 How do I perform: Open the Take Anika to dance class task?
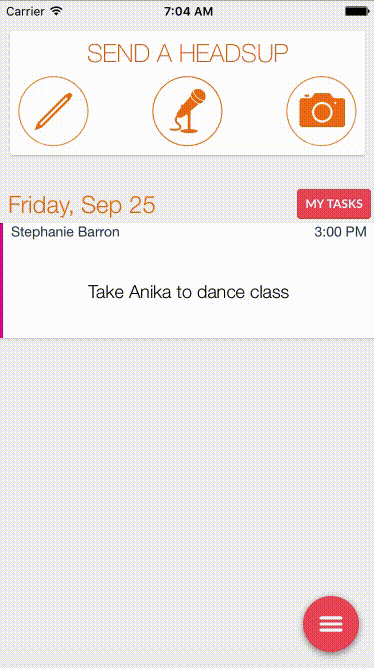(x=188, y=292)
